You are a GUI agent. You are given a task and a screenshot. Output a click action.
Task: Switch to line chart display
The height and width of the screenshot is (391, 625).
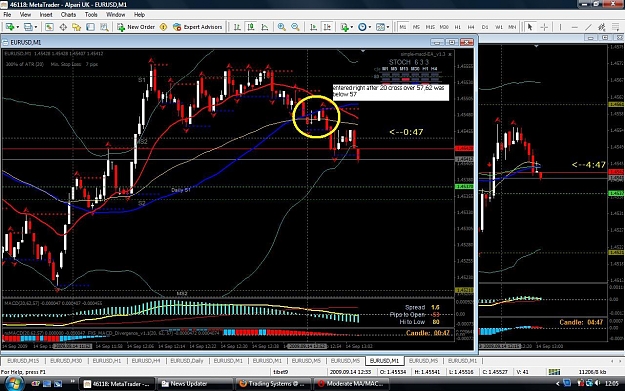(x=265, y=27)
